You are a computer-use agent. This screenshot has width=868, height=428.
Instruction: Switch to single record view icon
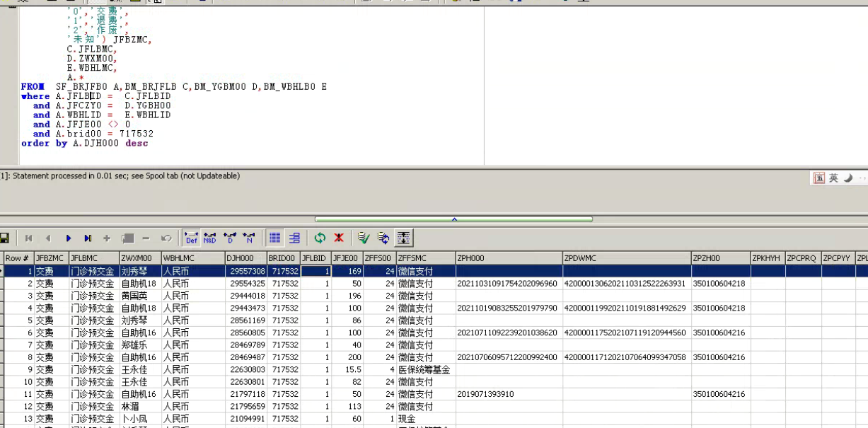(294, 238)
